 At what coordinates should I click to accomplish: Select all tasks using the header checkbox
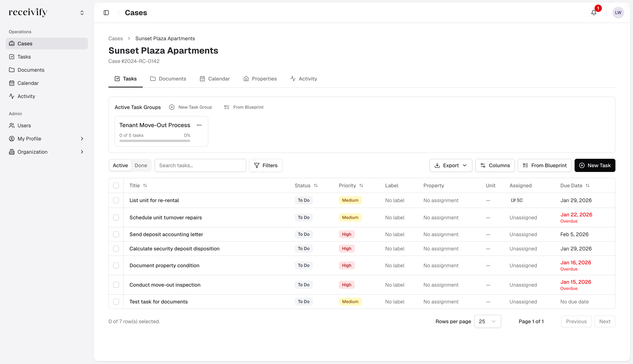pyautogui.click(x=116, y=185)
